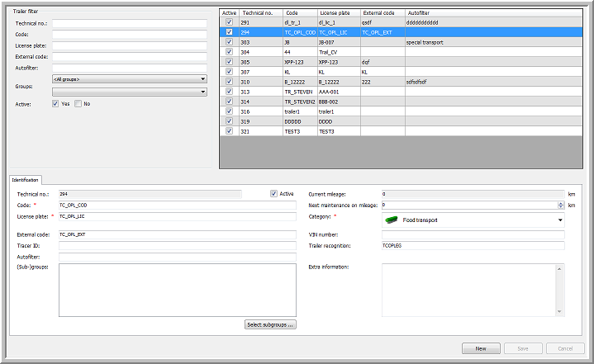Uncheck the Active checkbox in Identification

pyautogui.click(x=274, y=194)
